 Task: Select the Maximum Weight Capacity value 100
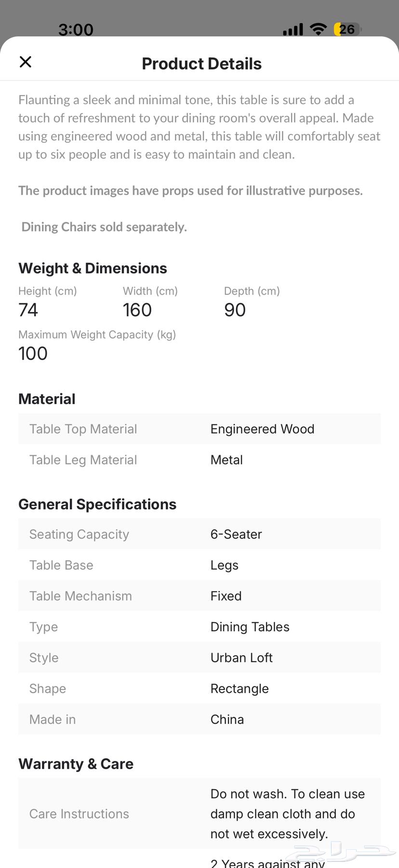pos(33,353)
